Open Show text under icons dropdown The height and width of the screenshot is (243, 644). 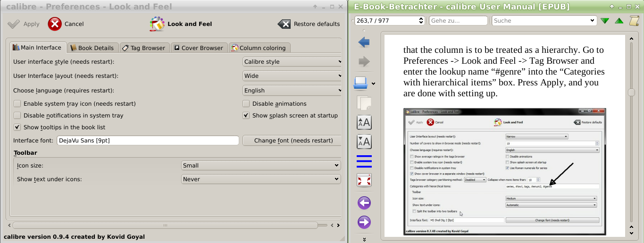coord(261,179)
